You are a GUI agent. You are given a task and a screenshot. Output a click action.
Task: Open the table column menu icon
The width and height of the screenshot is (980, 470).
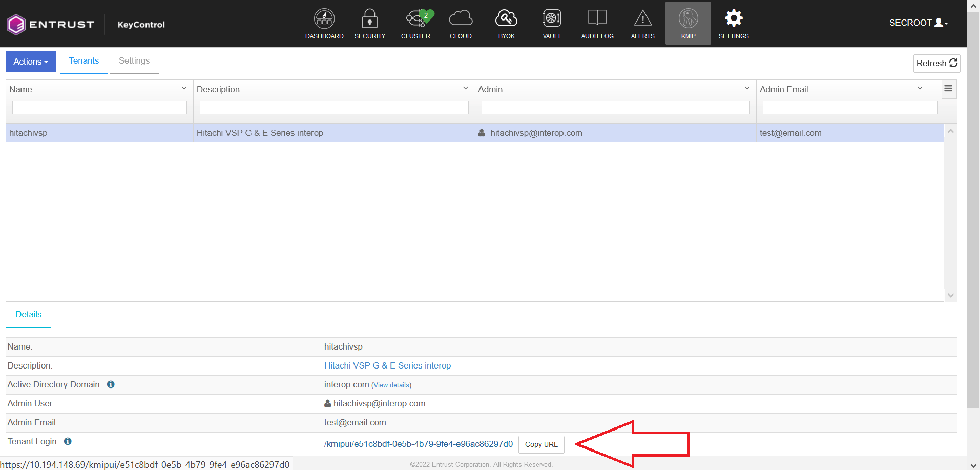948,89
